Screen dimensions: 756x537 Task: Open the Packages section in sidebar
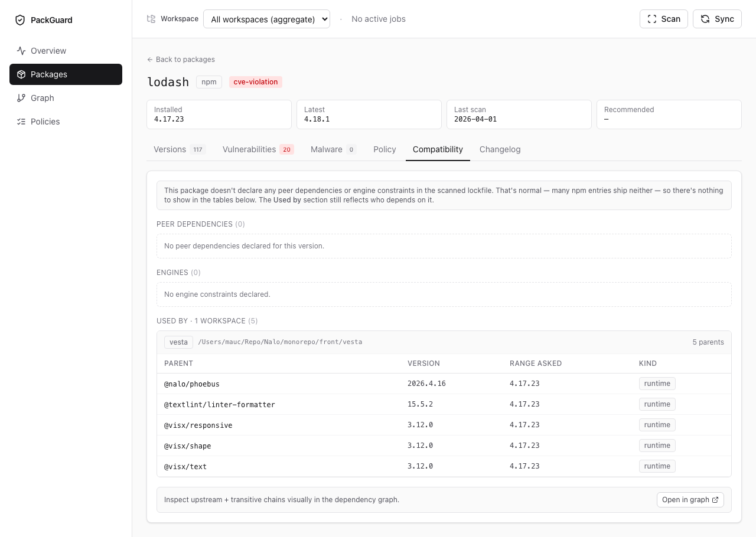[66, 74]
